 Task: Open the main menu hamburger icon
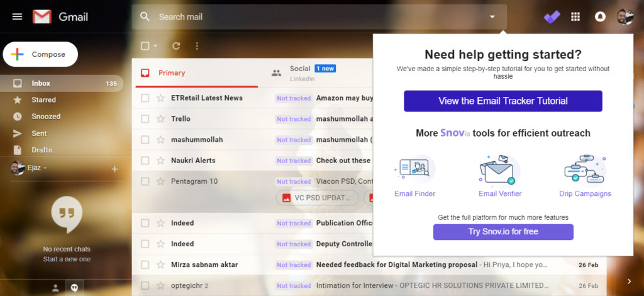17,17
